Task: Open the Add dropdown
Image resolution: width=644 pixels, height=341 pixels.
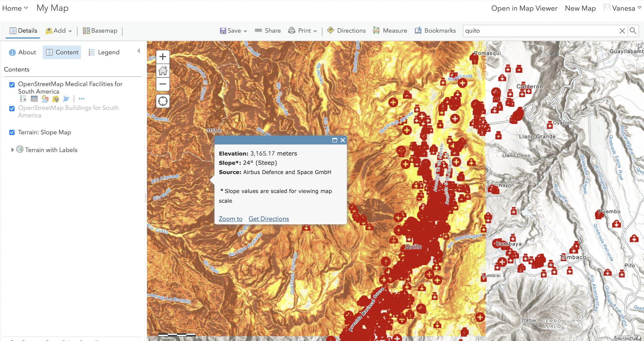Action: pyautogui.click(x=58, y=30)
